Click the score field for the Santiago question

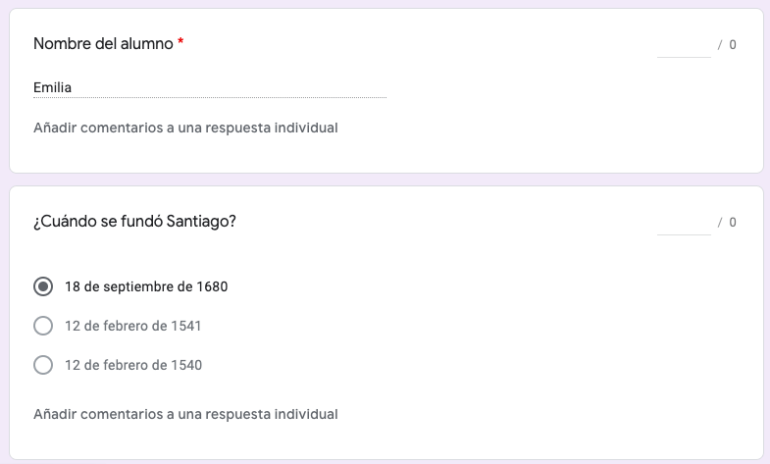683,222
